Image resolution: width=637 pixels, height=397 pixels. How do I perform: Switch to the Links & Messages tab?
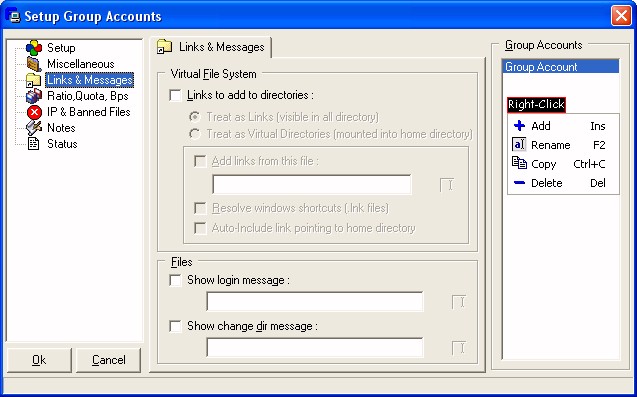210,47
